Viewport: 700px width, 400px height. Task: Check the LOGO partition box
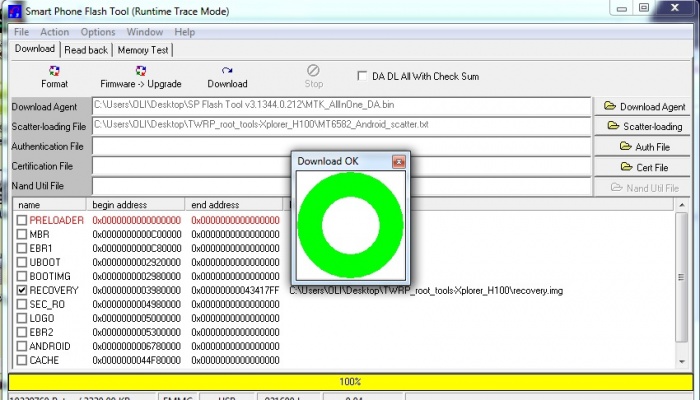tap(21, 318)
